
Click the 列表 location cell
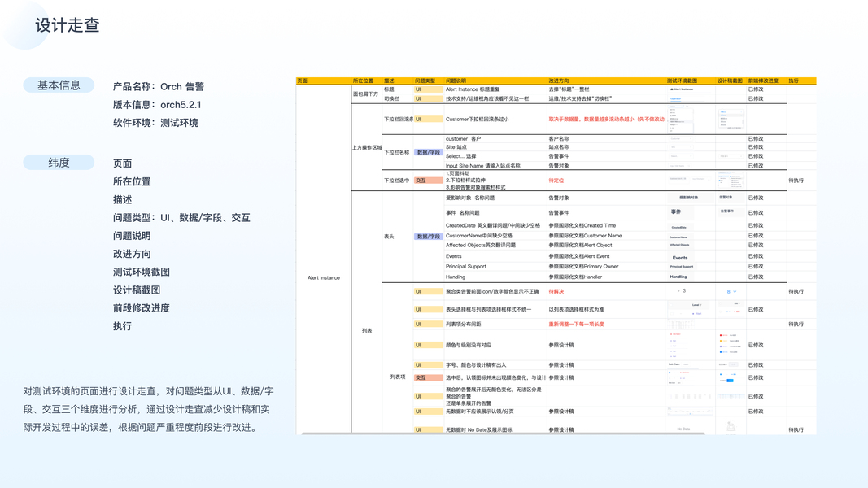click(x=367, y=331)
